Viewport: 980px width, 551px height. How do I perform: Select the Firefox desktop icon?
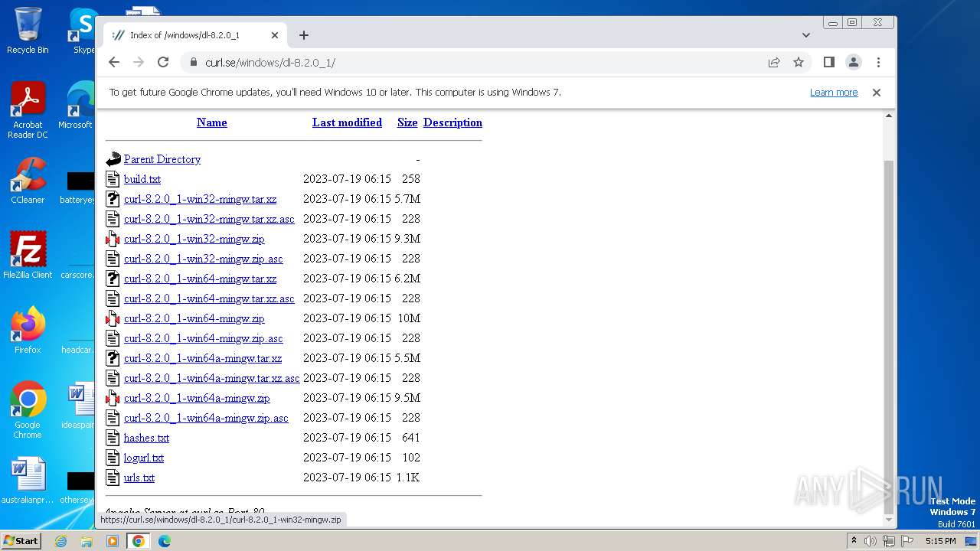click(28, 331)
